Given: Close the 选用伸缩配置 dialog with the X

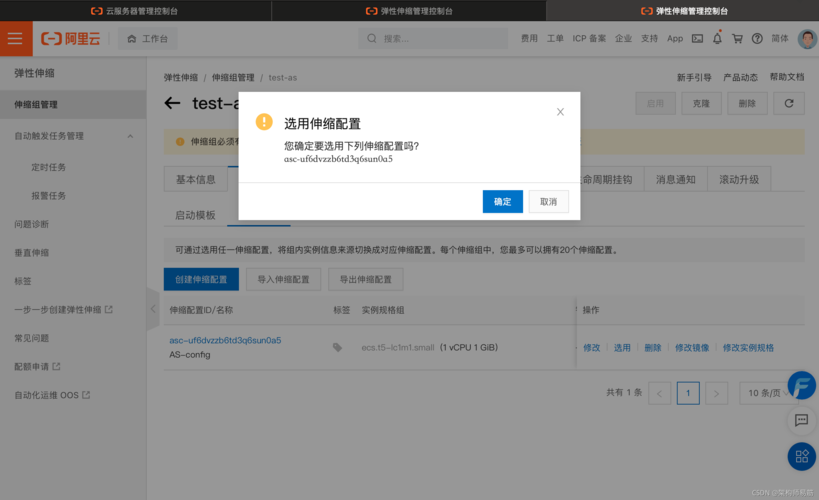Looking at the screenshot, I should coord(560,112).
